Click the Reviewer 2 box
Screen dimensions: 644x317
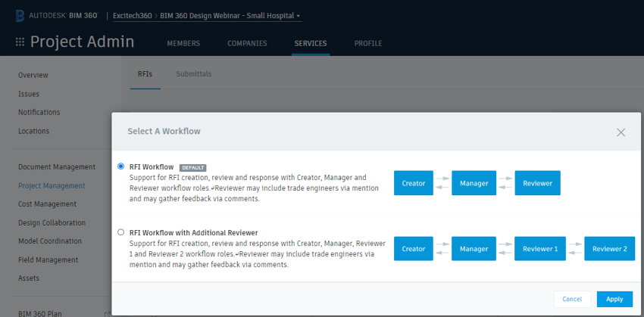(609, 248)
